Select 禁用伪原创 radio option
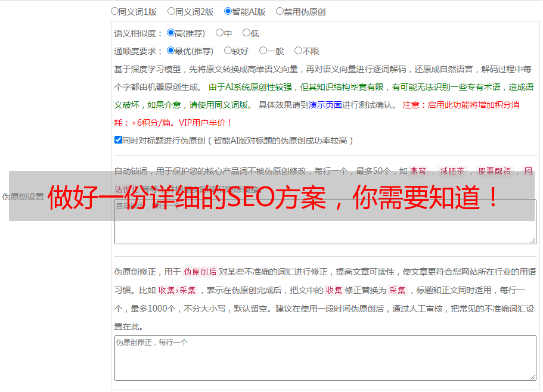The image size is (543, 392). (x=280, y=11)
